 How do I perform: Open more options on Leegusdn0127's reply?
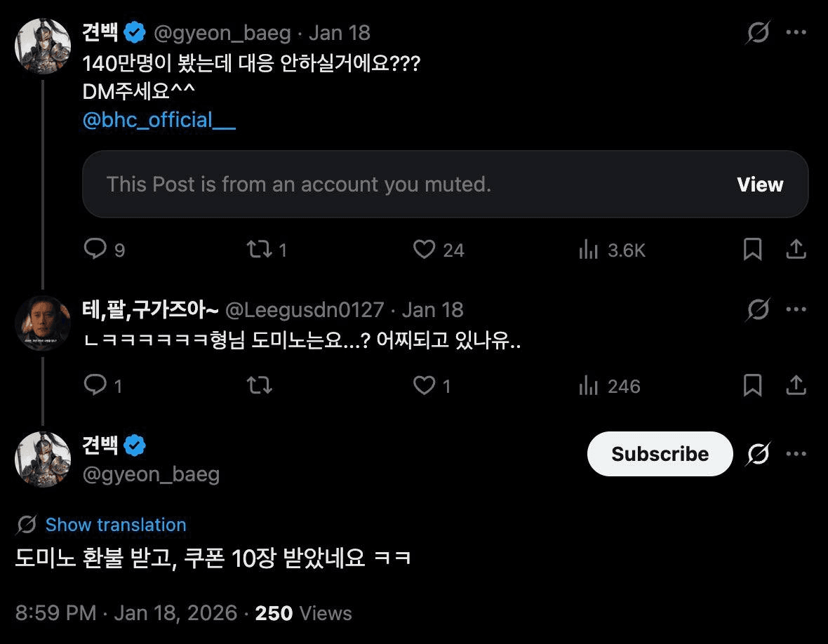796,309
